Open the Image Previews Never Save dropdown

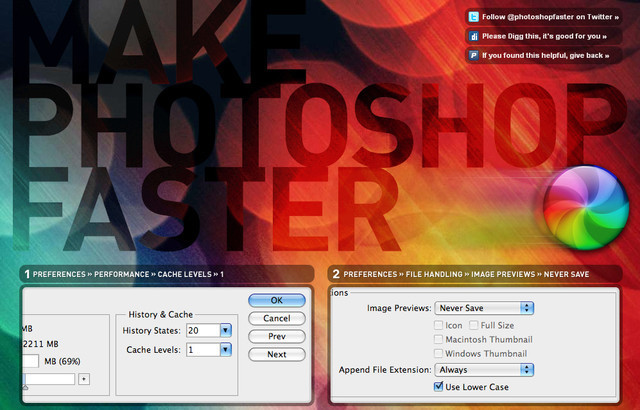tap(485, 308)
